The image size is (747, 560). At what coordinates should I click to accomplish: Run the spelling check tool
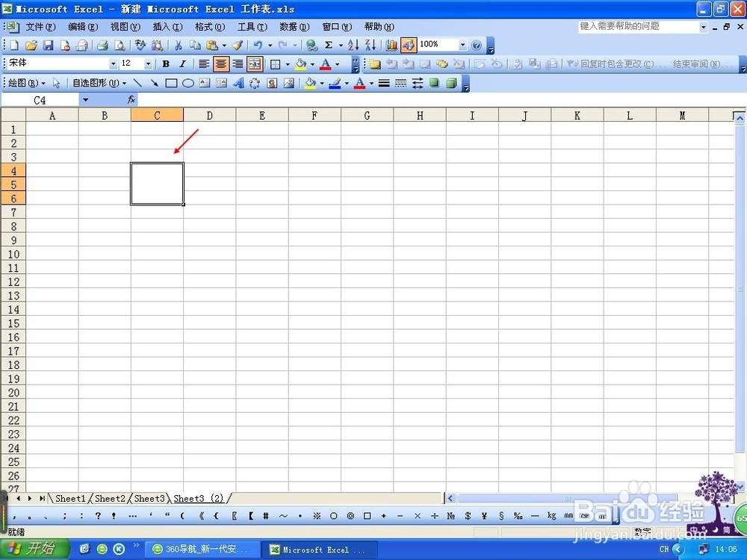point(140,46)
